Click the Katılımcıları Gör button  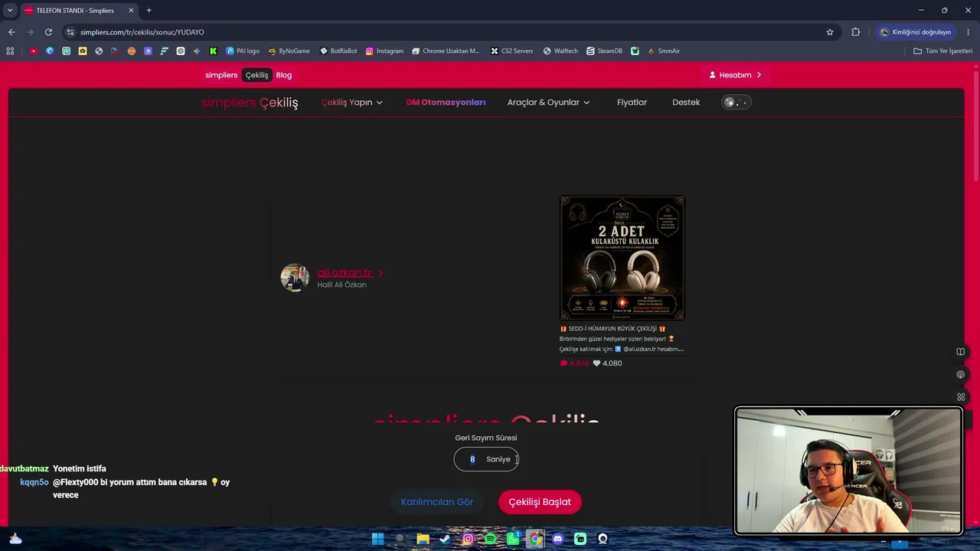point(437,502)
